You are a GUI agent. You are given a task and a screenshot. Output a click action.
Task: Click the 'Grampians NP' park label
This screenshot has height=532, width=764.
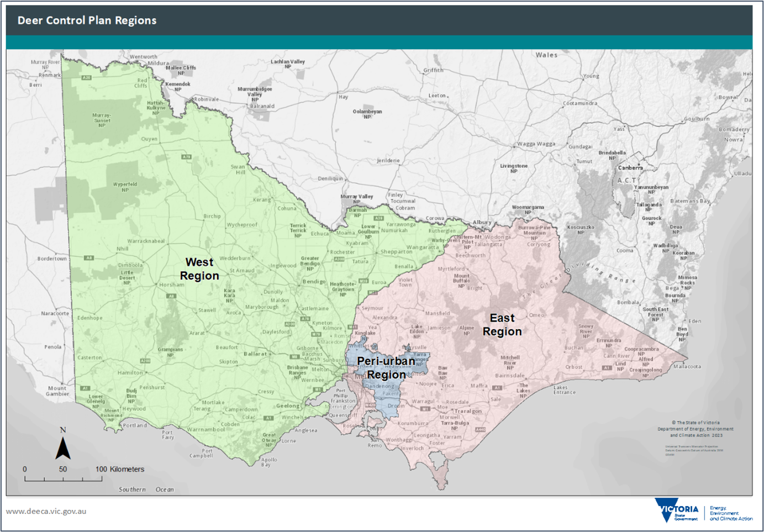point(170,352)
